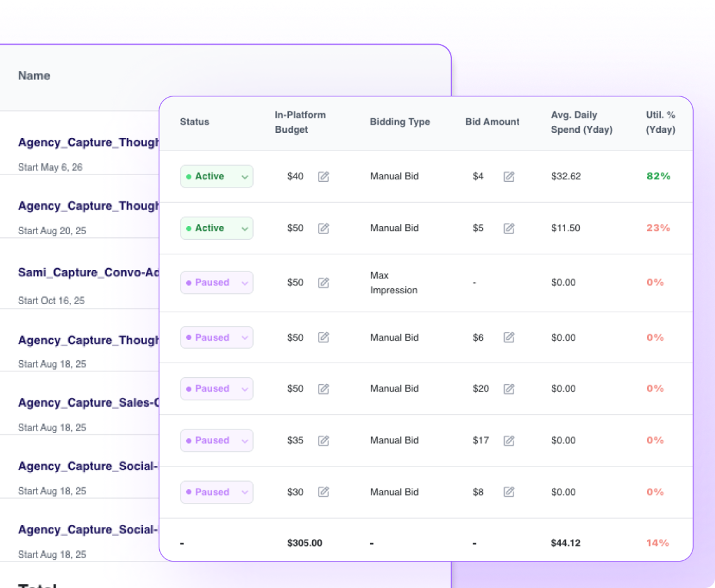Screen dimensions: 715x588
Task: Edit the $4 bid amount
Action: click(x=509, y=176)
